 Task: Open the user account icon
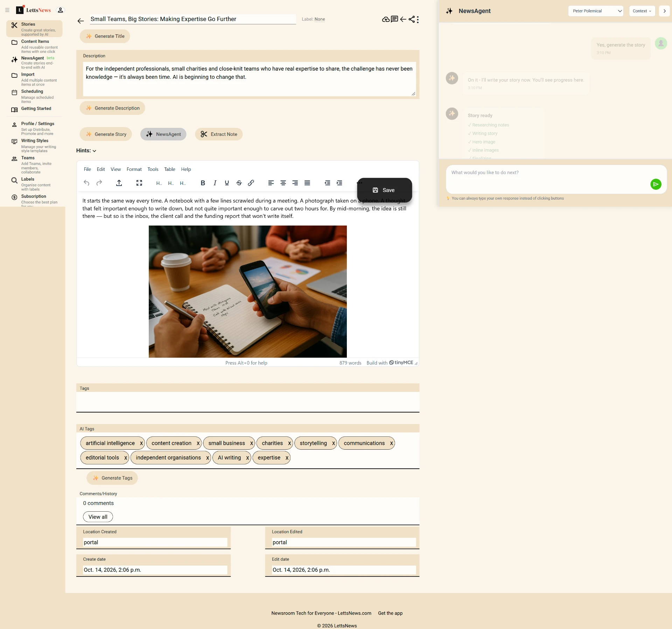click(61, 10)
